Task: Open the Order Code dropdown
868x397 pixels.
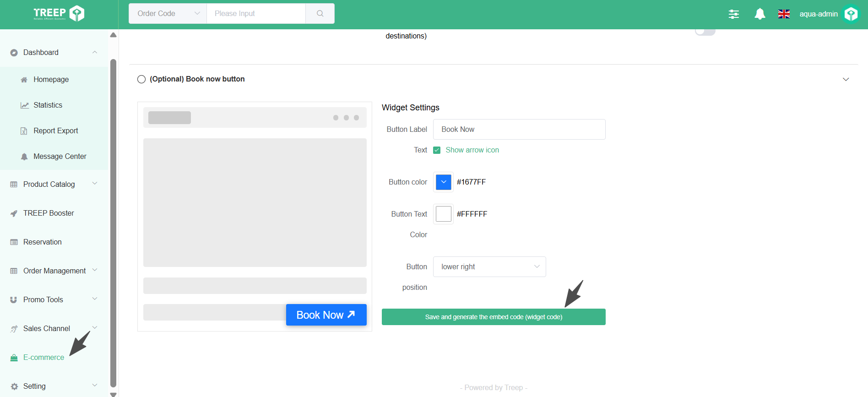Action: point(168,13)
